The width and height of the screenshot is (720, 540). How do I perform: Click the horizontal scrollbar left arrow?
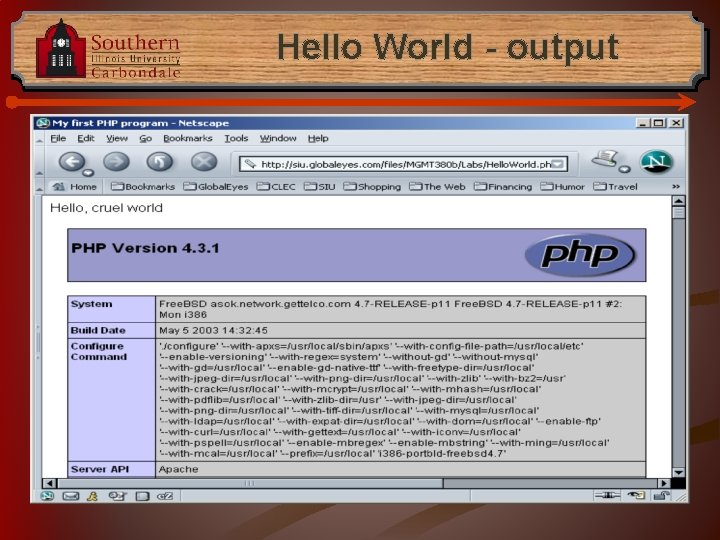click(49, 483)
